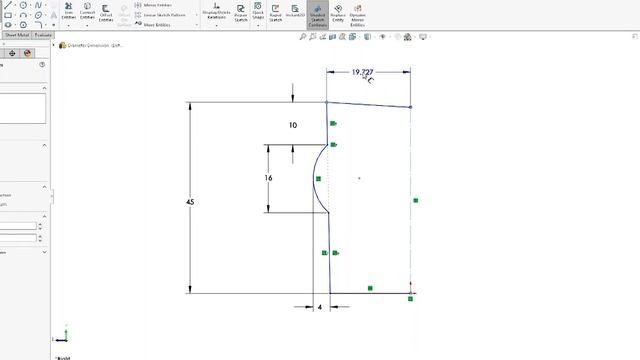Click Zoom to Area icon
Screen dimensions: 640x360
(313, 37)
